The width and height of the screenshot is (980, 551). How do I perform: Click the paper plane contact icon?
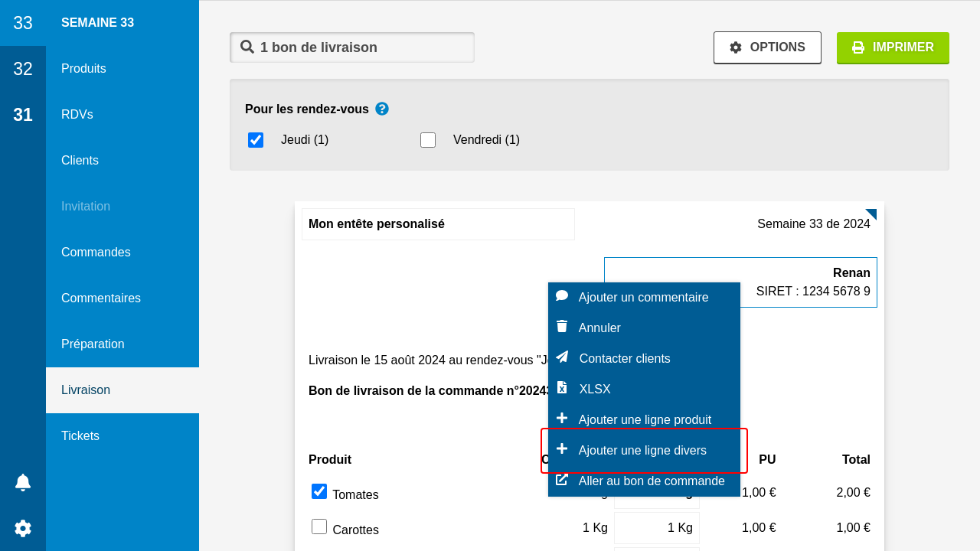(562, 357)
